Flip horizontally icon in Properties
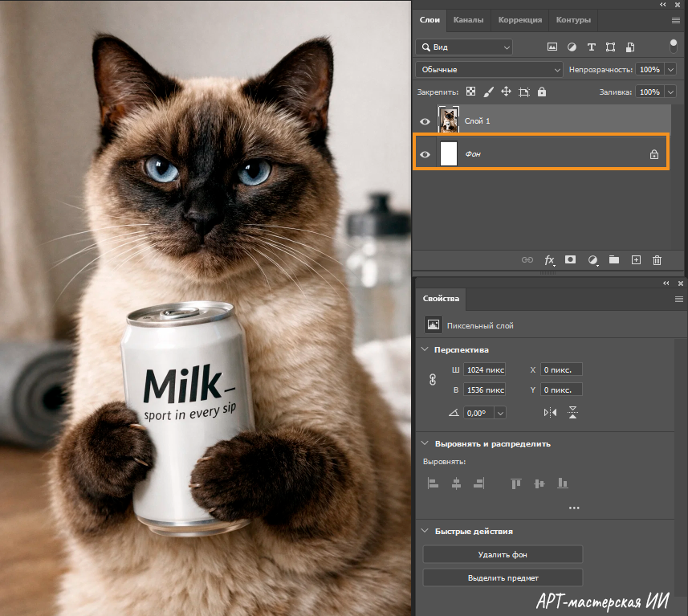 coord(550,412)
